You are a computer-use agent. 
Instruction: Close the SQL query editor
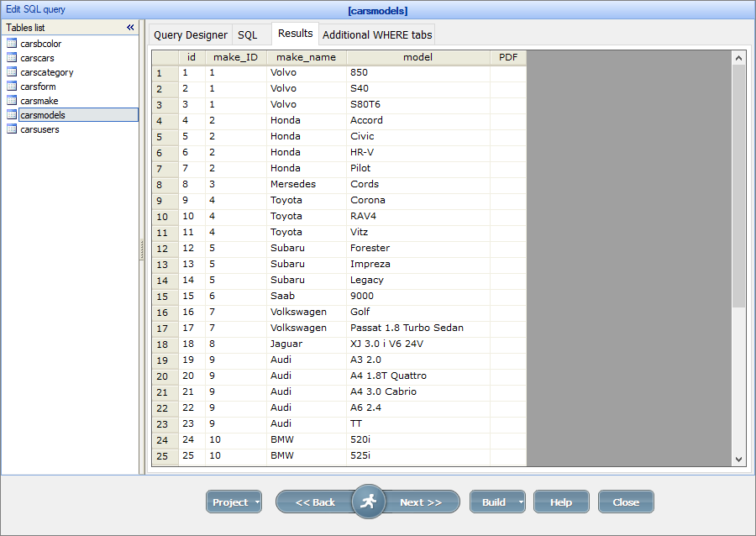tap(625, 501)
